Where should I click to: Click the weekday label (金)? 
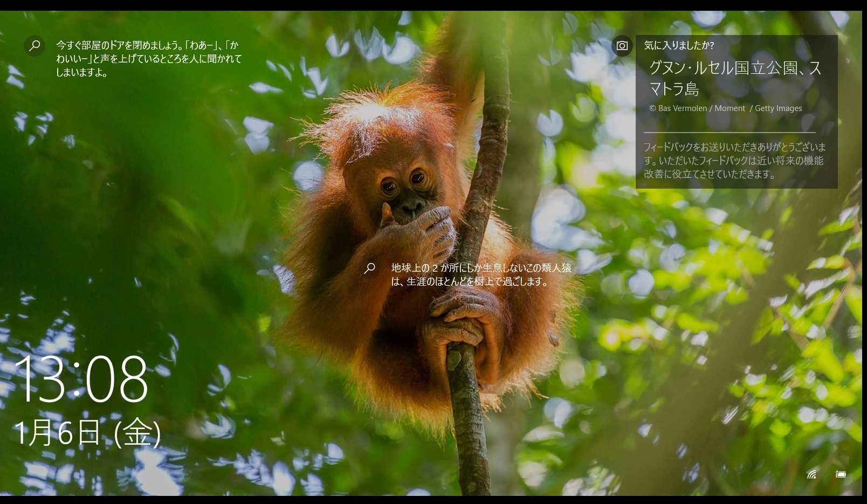(x=137, y=432)
